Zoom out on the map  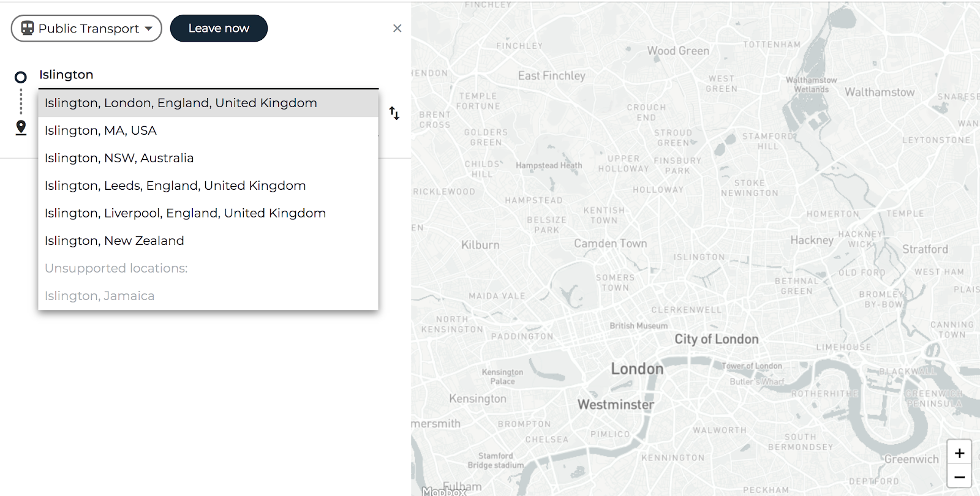[959, 476]
